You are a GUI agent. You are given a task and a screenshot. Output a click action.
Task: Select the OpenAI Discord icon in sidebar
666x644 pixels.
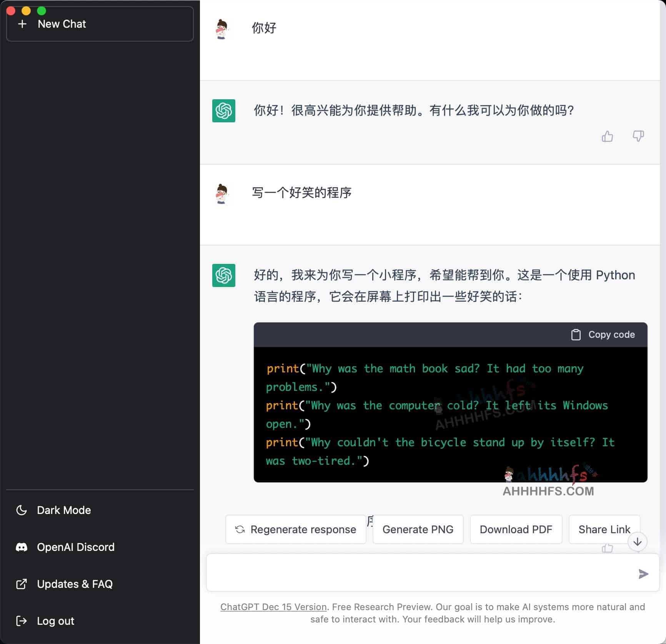click(22, 547)
